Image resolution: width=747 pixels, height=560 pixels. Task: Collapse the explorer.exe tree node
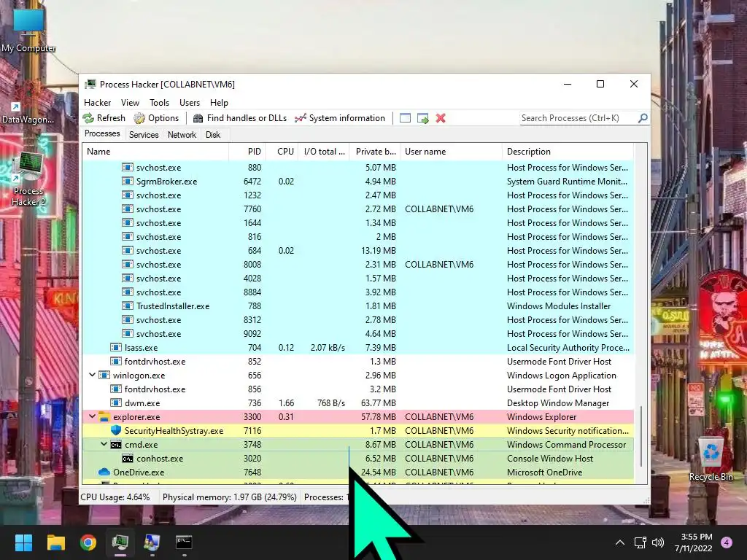point(92,416)
